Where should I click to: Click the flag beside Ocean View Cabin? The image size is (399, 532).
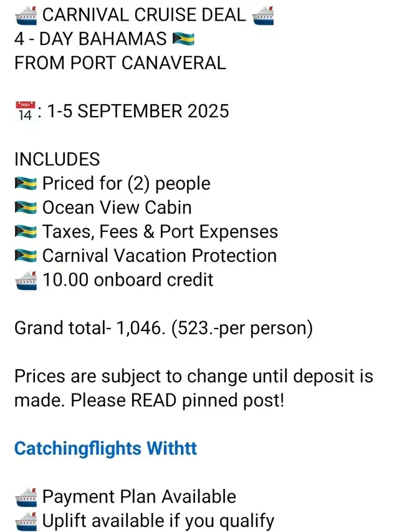point(26,208)
